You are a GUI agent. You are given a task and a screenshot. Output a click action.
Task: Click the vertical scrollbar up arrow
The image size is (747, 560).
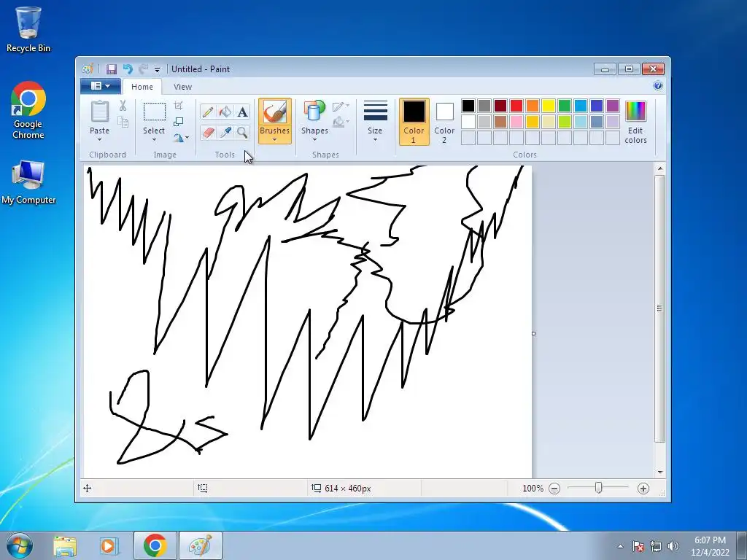click(x=659, y=168)
